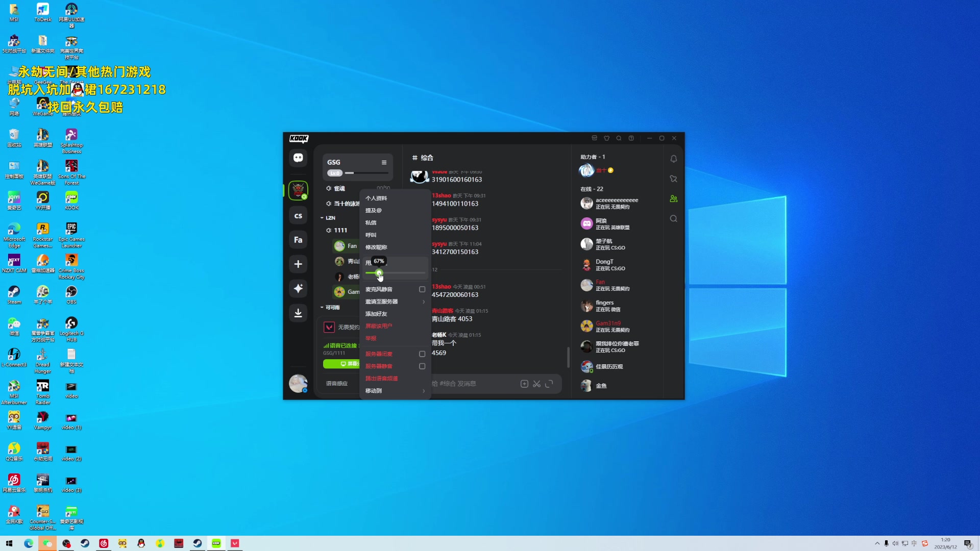Click the download client icon in sidebar
Viewport: 980px width, 551px height.
298,313
